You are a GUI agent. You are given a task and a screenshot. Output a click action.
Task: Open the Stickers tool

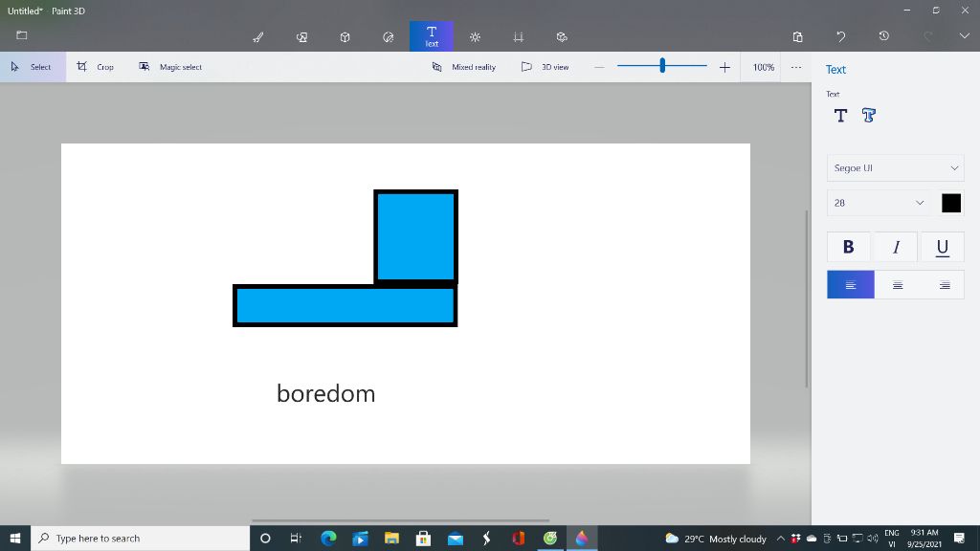click(x=389, y=37)
